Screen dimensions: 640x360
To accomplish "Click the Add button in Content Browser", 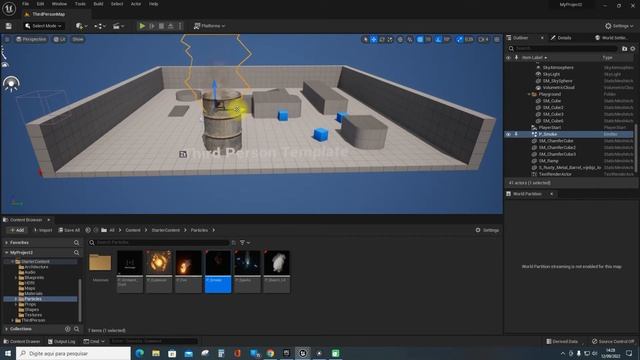I will click(17, 230).
